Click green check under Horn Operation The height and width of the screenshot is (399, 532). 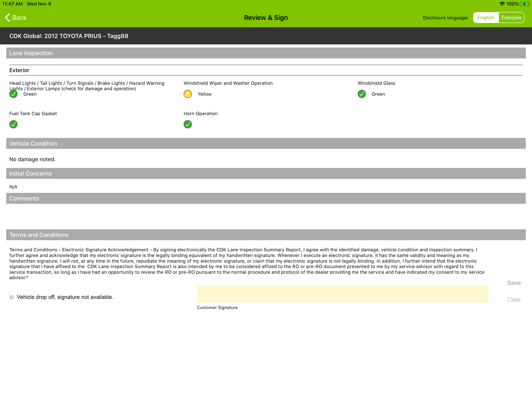pos(188,124)
